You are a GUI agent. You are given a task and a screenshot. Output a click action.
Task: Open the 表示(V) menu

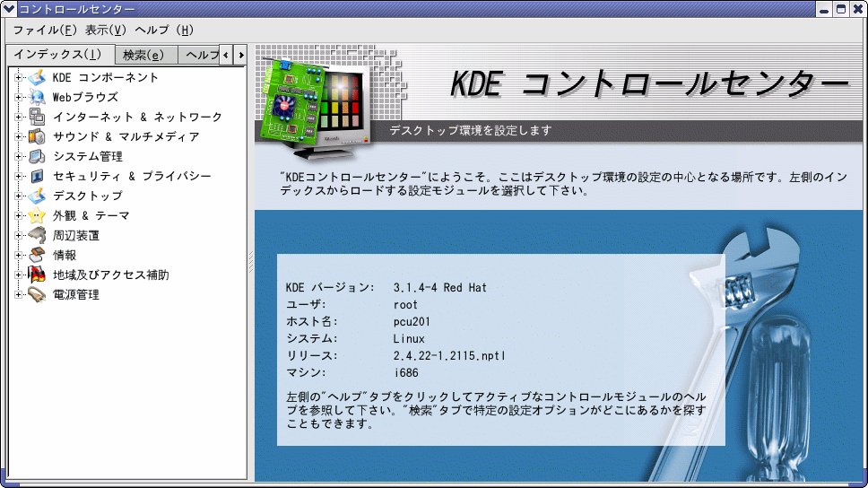tap(106, 30)
